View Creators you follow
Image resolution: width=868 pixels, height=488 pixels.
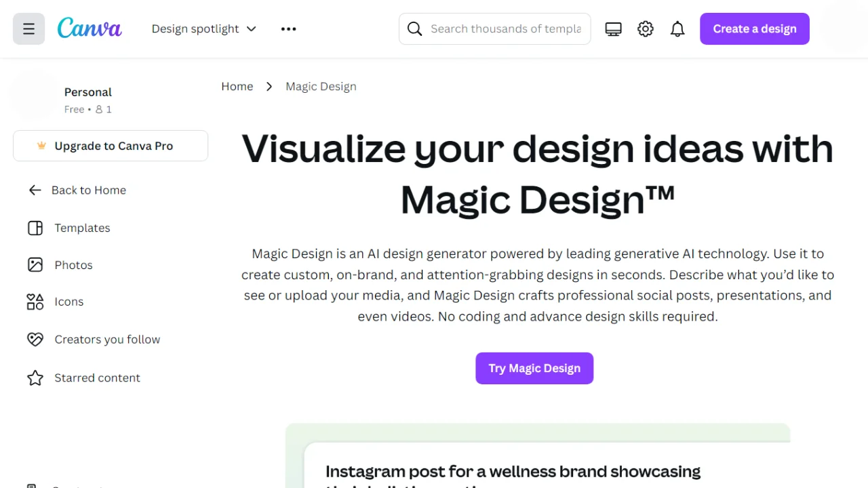(x=107, y=339)
